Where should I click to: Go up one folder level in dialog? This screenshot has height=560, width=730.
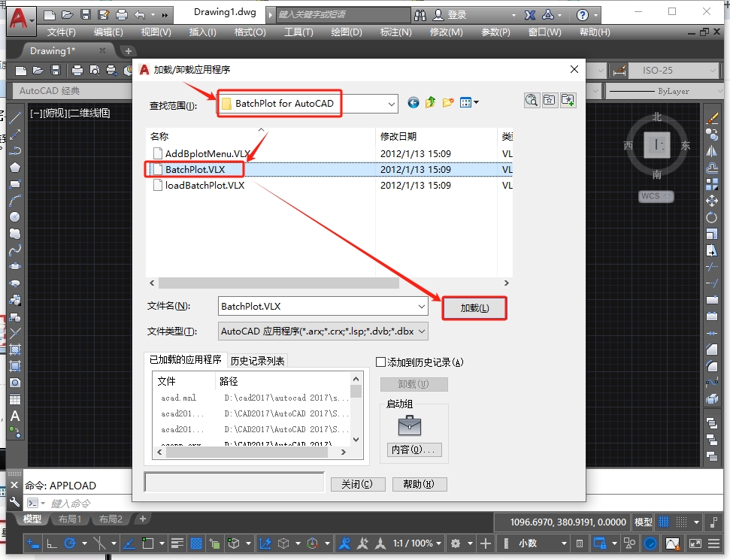coord(430,102)
